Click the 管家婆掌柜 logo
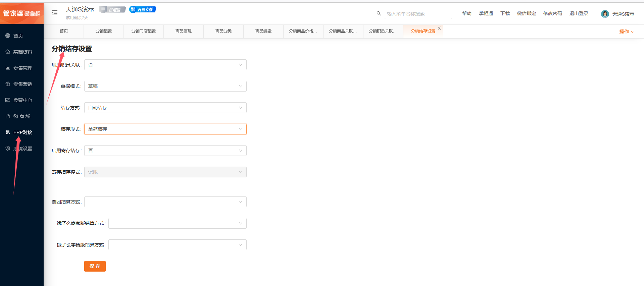 [22, 13]
